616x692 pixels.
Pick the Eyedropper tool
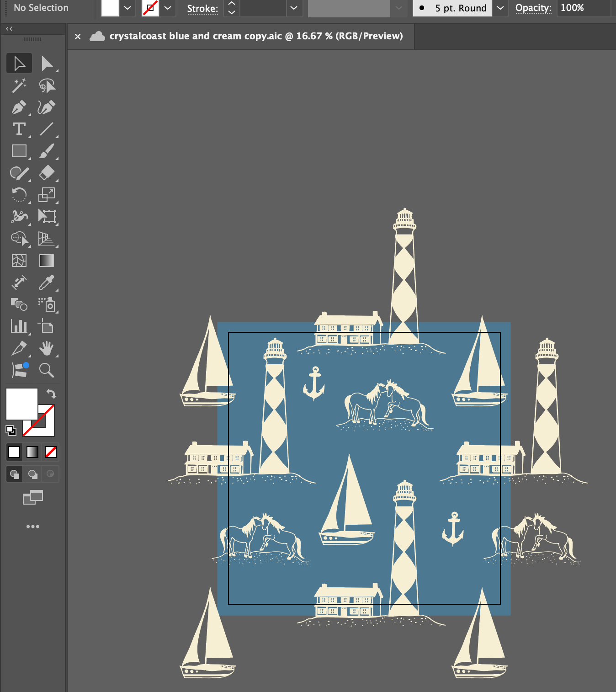[x=47, y=282]
